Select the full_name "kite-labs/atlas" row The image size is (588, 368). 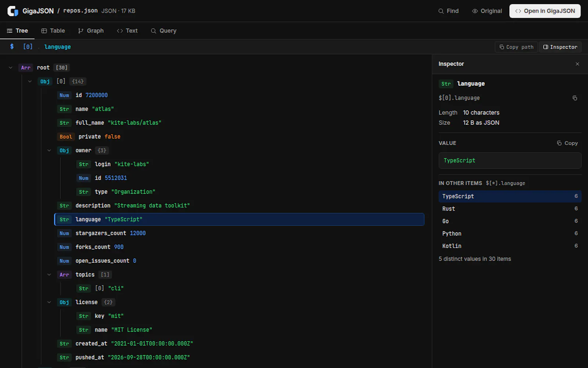pos(239,123)
